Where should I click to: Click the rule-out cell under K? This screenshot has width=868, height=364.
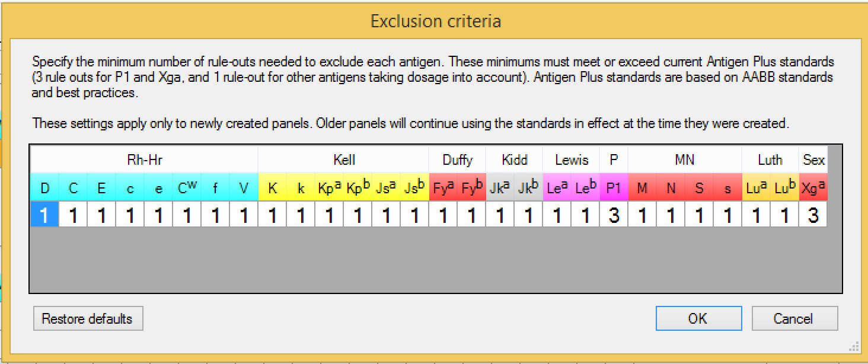point(272,215)
